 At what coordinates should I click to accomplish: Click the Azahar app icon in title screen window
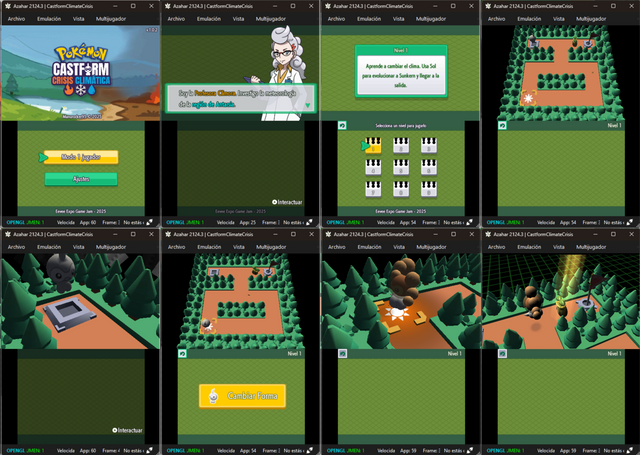point(7,6)
